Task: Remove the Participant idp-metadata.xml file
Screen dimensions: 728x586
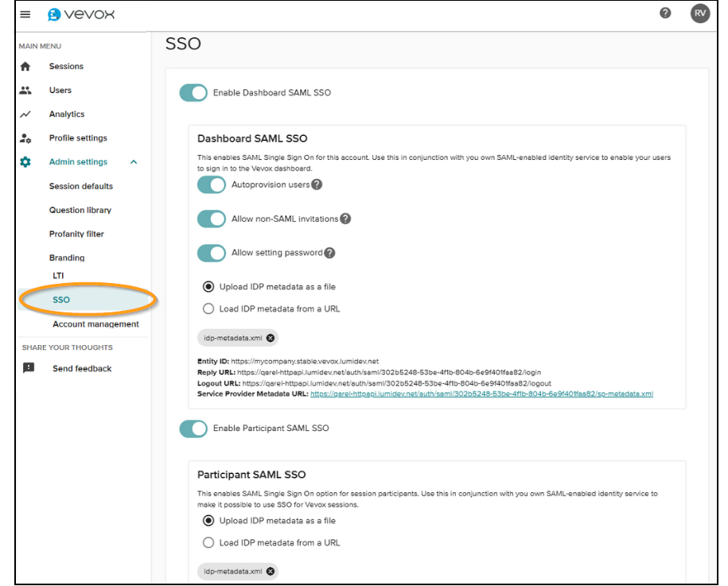Action: coord(271,571)
